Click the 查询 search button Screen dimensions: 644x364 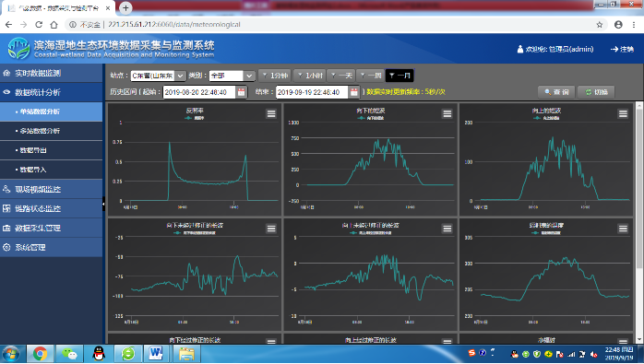click(x=556, y=92)
